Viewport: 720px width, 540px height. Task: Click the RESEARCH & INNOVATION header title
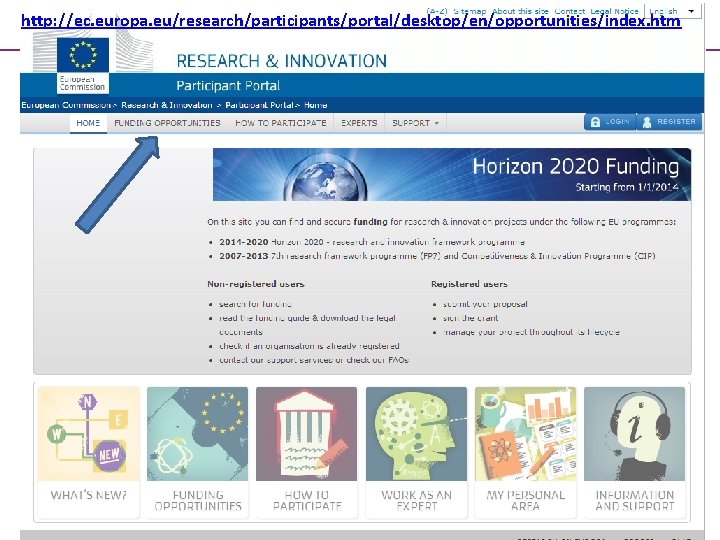coord(281,61)
